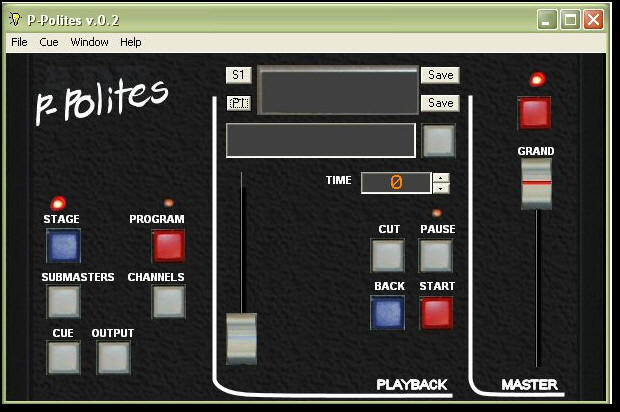Click the wide lower text display

tap(321, 140)
